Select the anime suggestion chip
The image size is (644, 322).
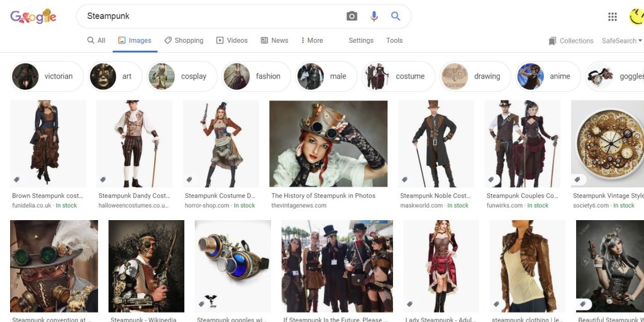coord(547,76)
